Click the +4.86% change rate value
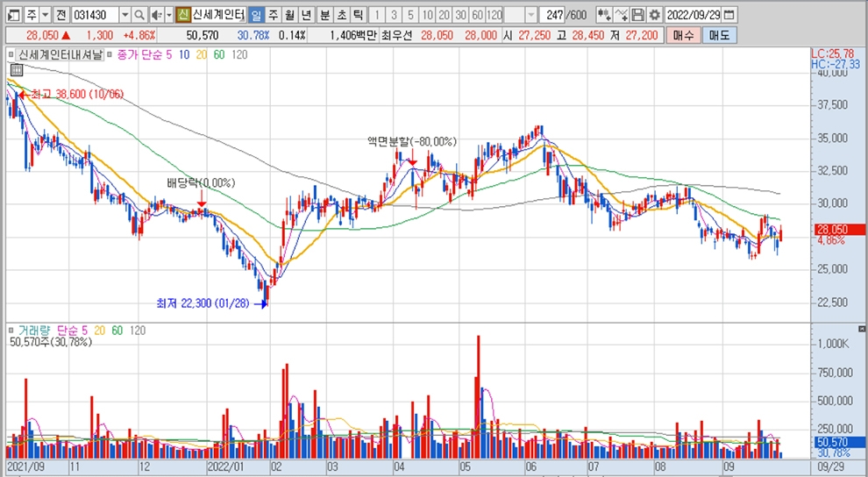Viewport: 868px width, 477px height. pos(139,35)
